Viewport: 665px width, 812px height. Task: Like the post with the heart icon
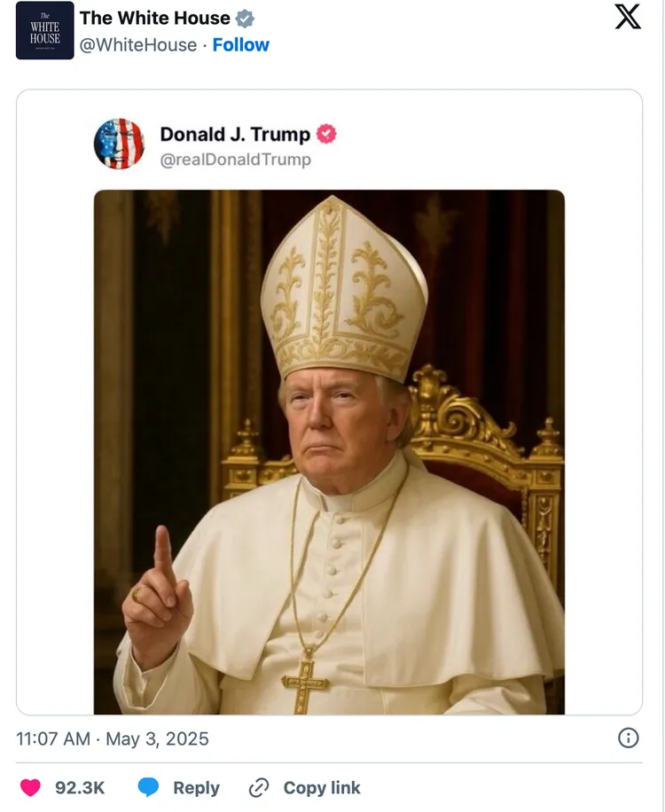point(31,787)
